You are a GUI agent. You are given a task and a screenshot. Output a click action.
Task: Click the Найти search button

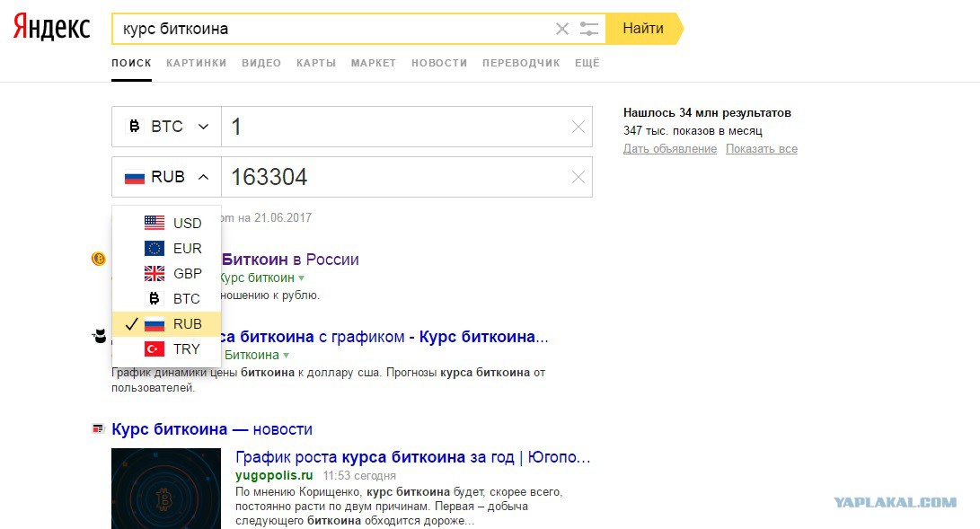644,29
